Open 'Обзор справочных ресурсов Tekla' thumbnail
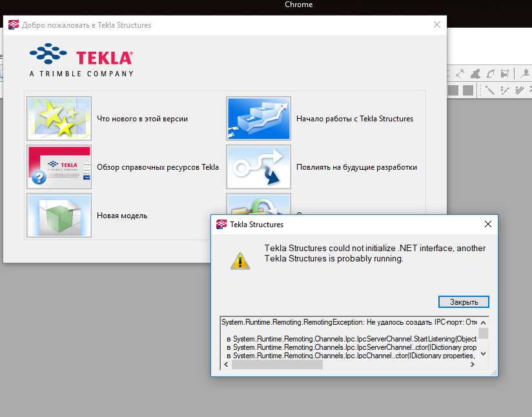This screenshot has height=417, width=532. pos(59,167)
